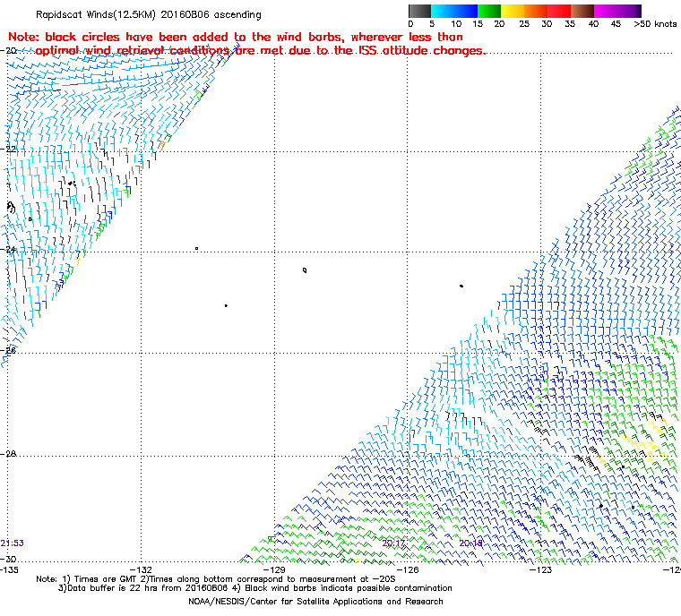Click the title 'Rapidscat Winds(12.5KM) 20160806 ascending'
The height and width of the screenshot is (616, 681).
pos(149,14)
